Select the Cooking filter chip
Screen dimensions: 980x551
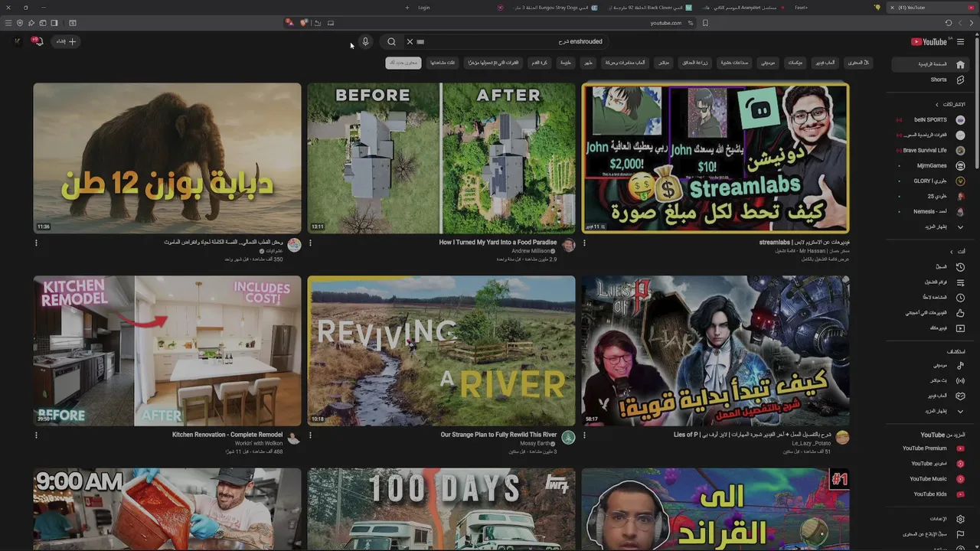pos(588,63)
